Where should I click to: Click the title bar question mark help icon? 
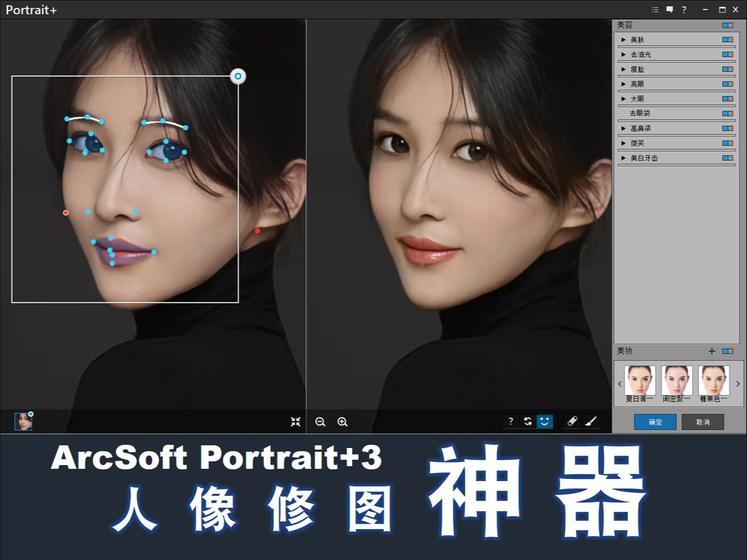684,10
